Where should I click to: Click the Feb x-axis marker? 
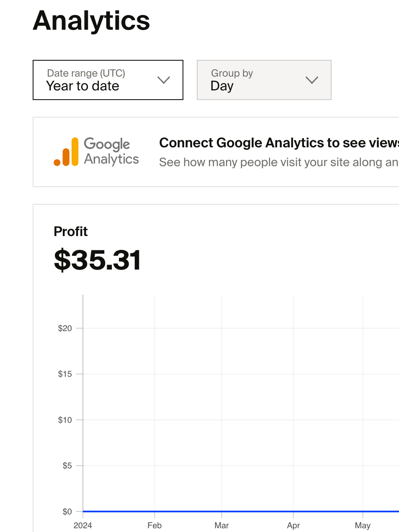pos(154,526)
